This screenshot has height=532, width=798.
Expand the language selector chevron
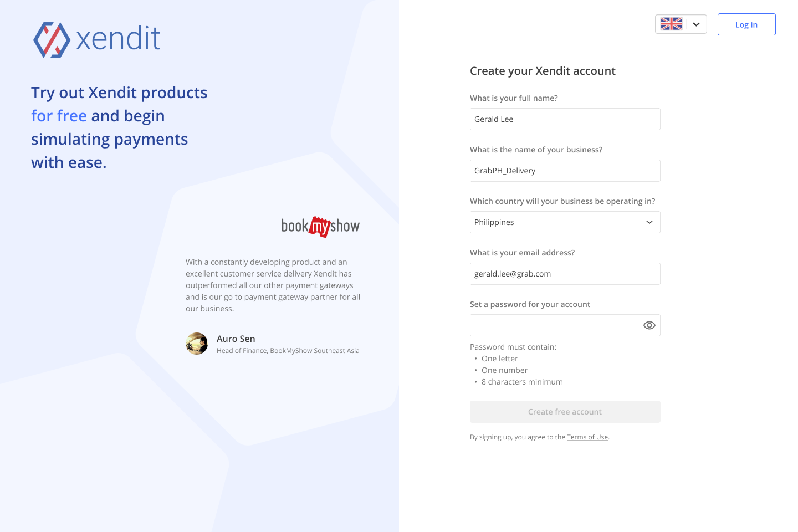click(696, 24)
